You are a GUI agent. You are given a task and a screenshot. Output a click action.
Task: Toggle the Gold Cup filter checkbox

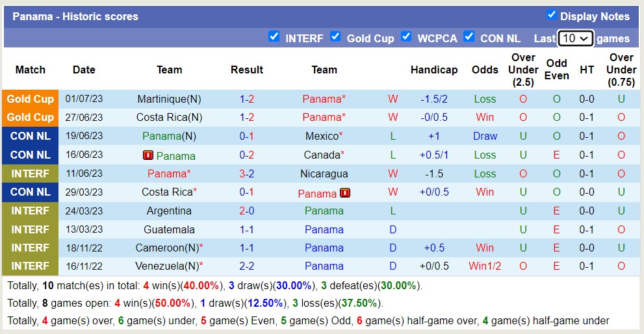(x=335, y=36)
